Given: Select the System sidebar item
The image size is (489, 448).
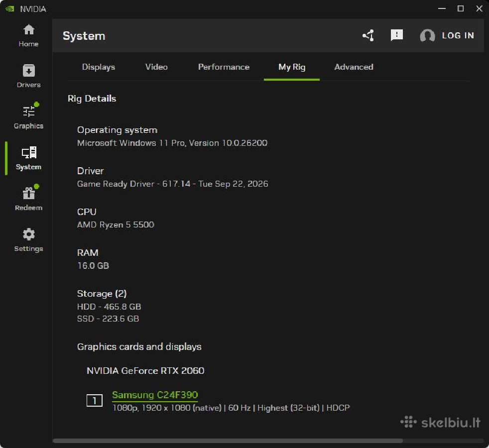Looking at the screenshot, I should [x=28, y=158].
